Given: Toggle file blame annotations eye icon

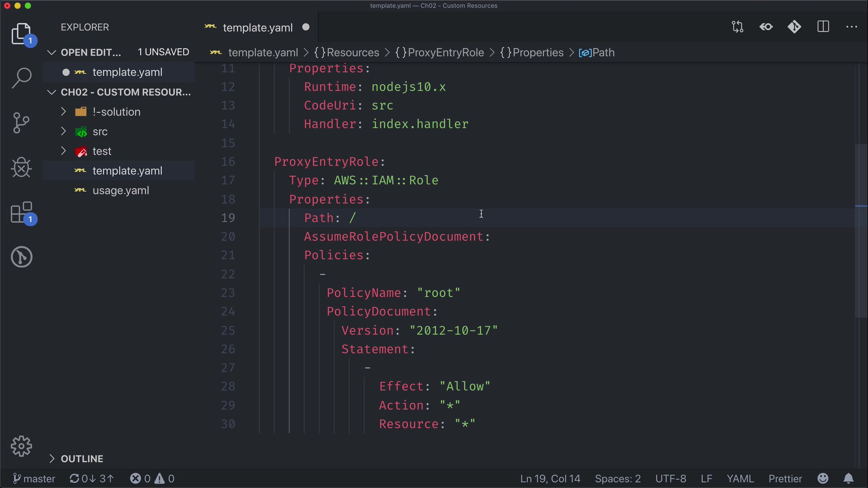Looking at the screenshot, I should [766, 27].
